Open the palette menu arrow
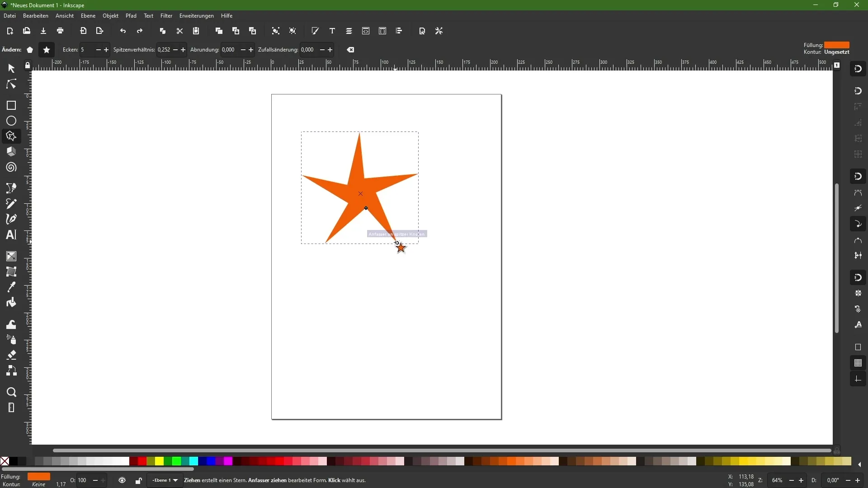The width and height of the screenshot is (868, 488). [860, 465]
